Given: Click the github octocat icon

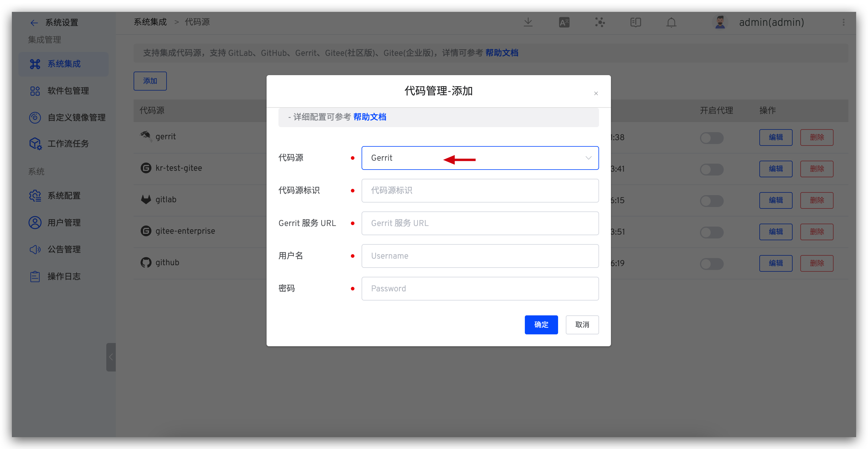Looking at the screenshot, I should pos(145,262).
